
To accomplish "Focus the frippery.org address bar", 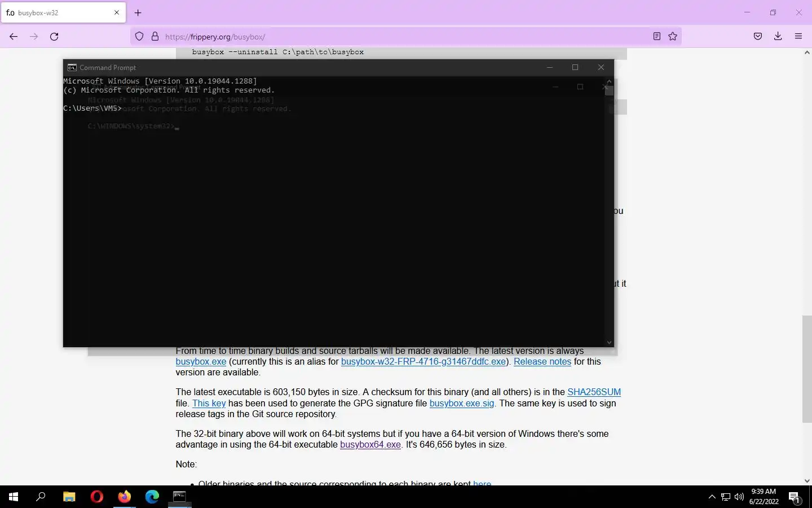I will (x=405, y=37).
